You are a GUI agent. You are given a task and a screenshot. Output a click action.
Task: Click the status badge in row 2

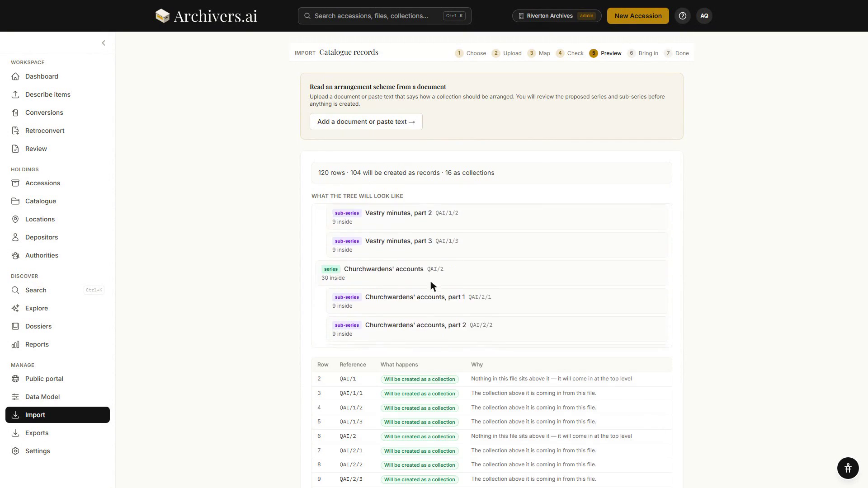pyautogui.click(x=420, y=379)
